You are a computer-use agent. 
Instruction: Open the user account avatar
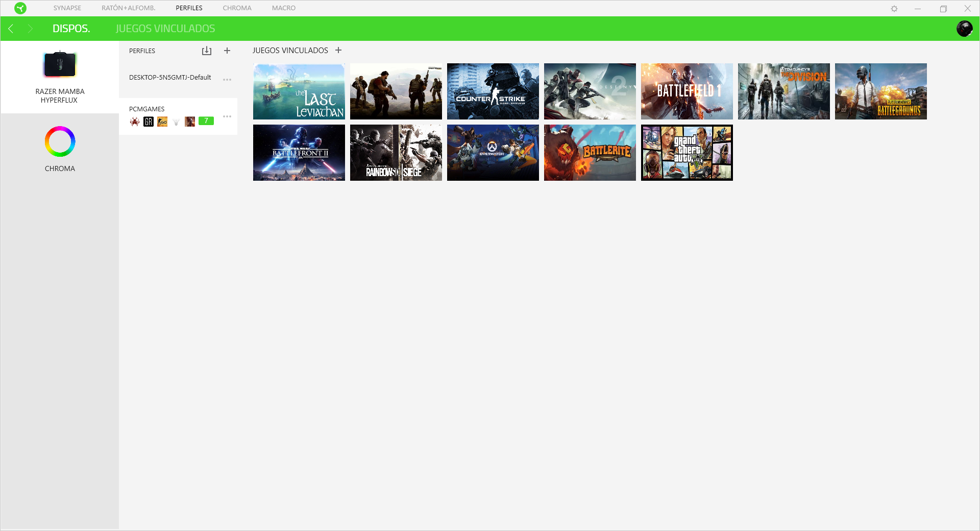[x=964, y=29]
